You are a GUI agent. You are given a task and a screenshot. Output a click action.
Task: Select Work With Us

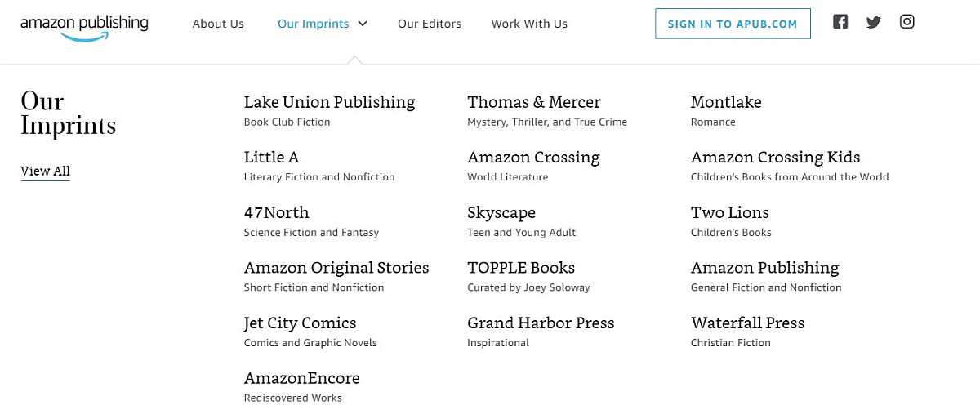(x=529, y=24)
